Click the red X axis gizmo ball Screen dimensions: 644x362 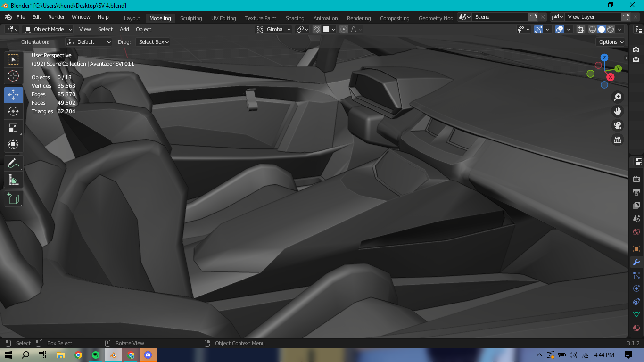tap(611, 77)
